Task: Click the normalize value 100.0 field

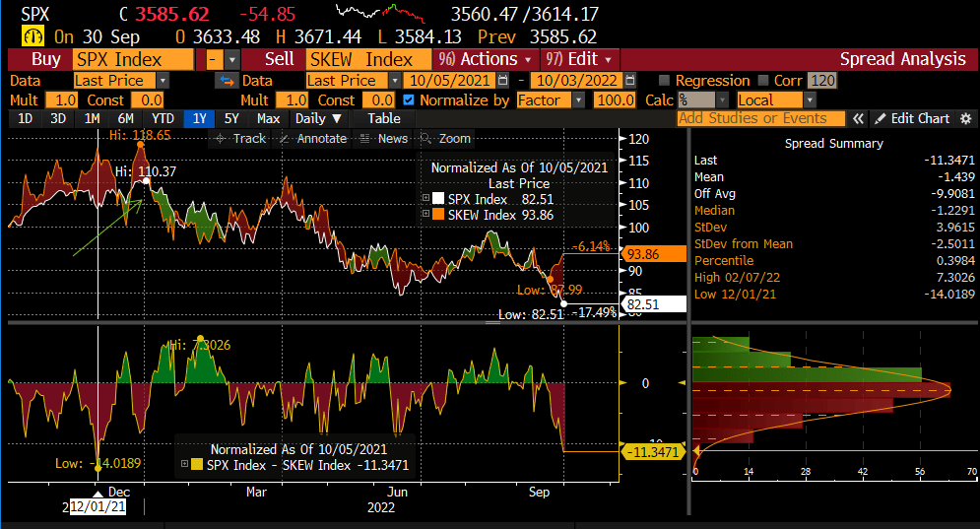Action: [615, 100]
